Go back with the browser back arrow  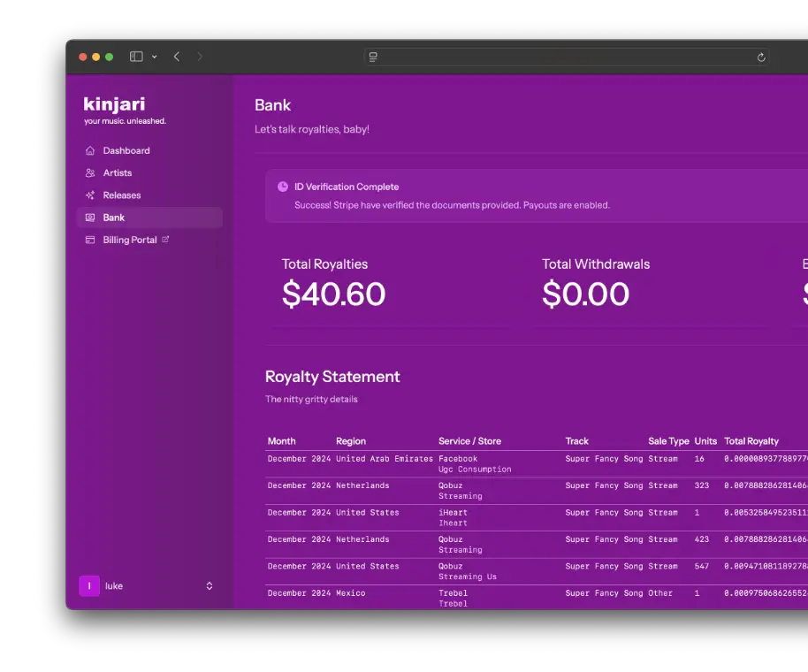coord(177,57)
